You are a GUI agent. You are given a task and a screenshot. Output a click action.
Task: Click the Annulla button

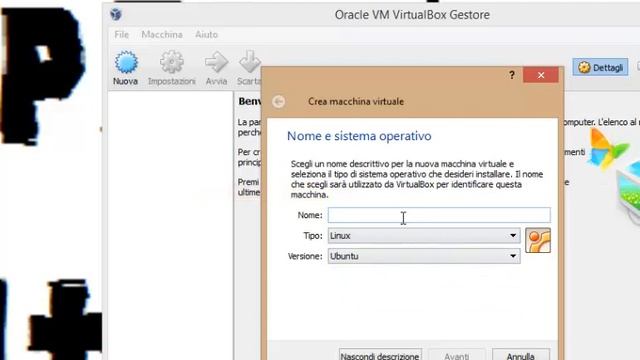tap(521, 355)
